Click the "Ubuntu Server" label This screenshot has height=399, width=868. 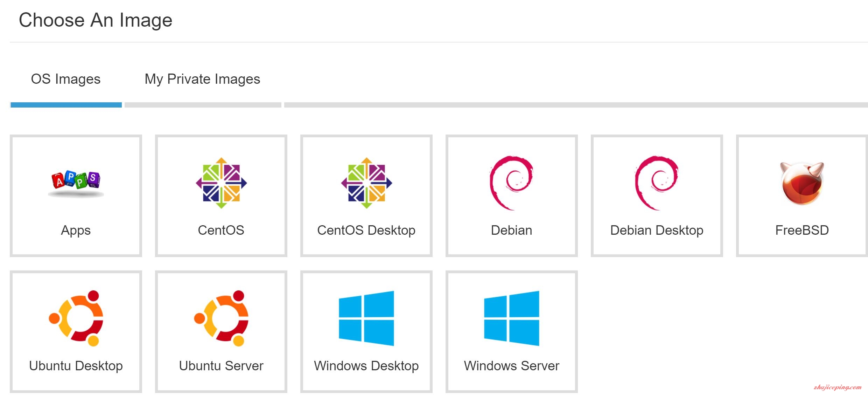221,366
